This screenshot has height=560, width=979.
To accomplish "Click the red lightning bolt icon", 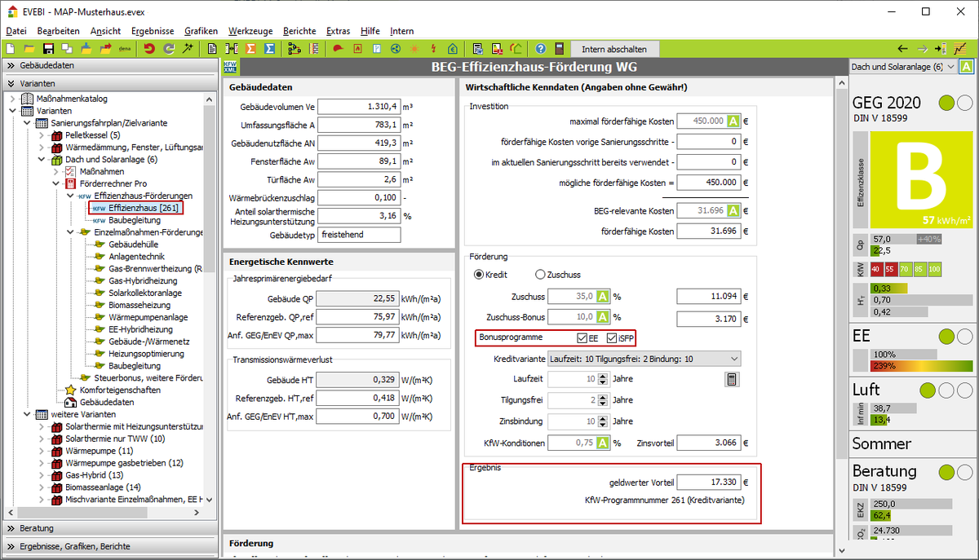I will click(x=433, y=49).
